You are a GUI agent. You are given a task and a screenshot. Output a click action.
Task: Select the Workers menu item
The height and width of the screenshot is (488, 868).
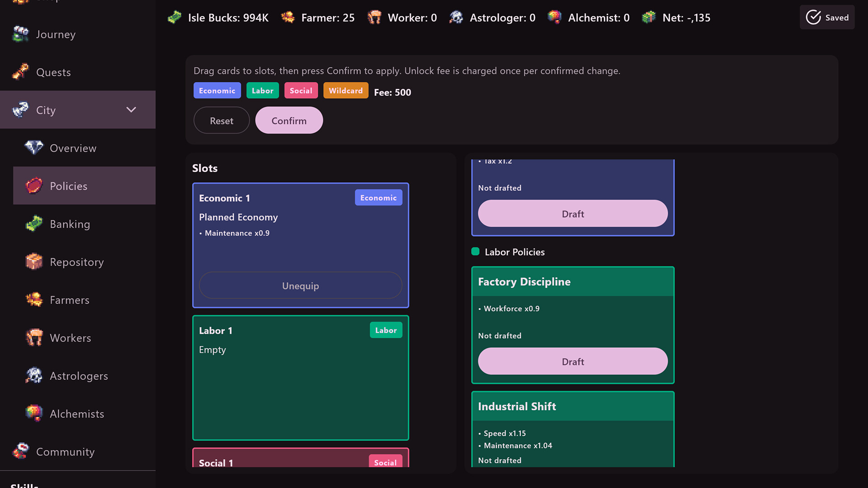(71, 338)
